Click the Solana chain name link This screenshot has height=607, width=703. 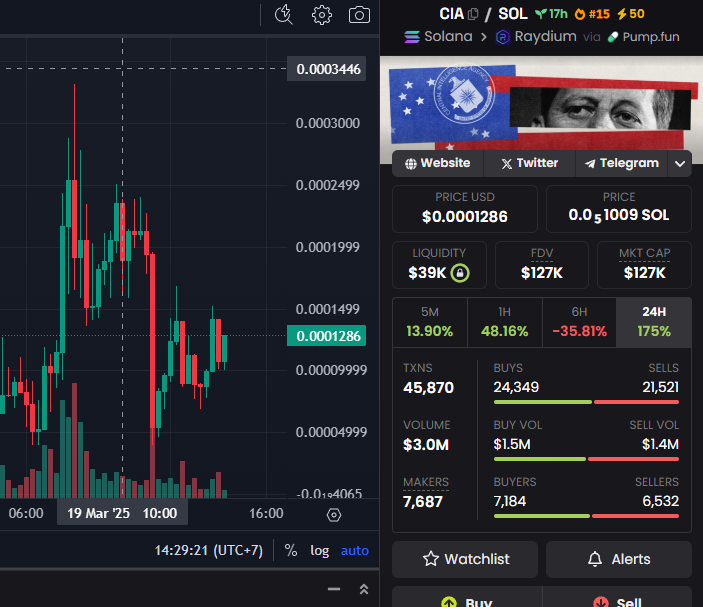point(448,36)
